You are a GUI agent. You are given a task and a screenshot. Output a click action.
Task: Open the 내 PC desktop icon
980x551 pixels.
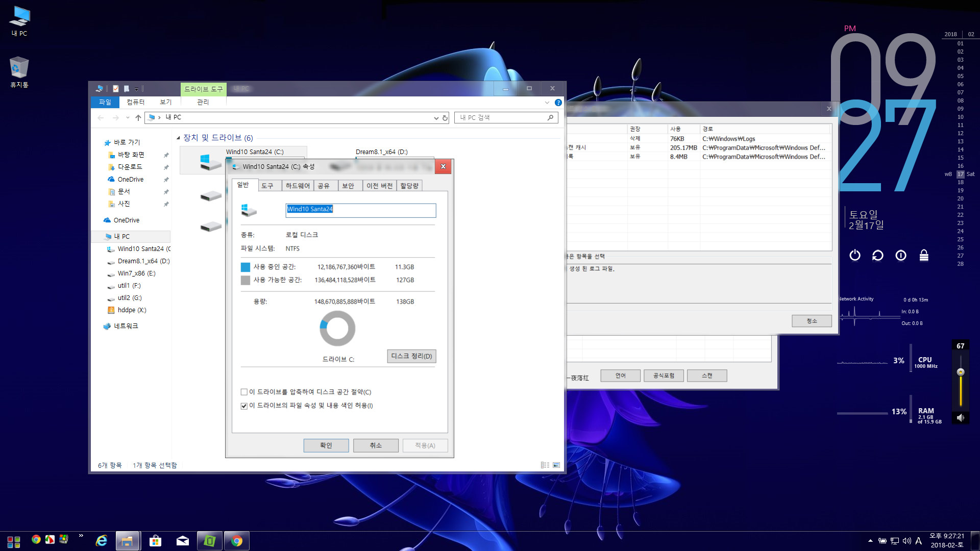19,21
